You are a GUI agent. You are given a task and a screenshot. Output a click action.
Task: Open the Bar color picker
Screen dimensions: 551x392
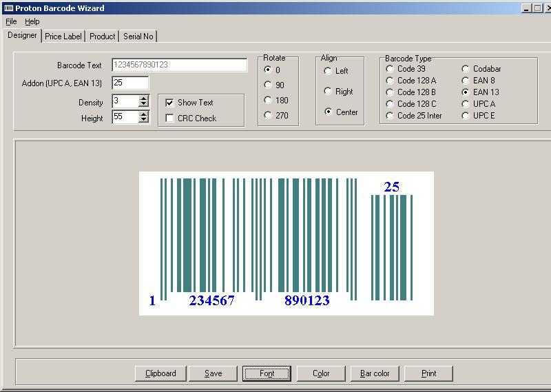tap(375, 373)
